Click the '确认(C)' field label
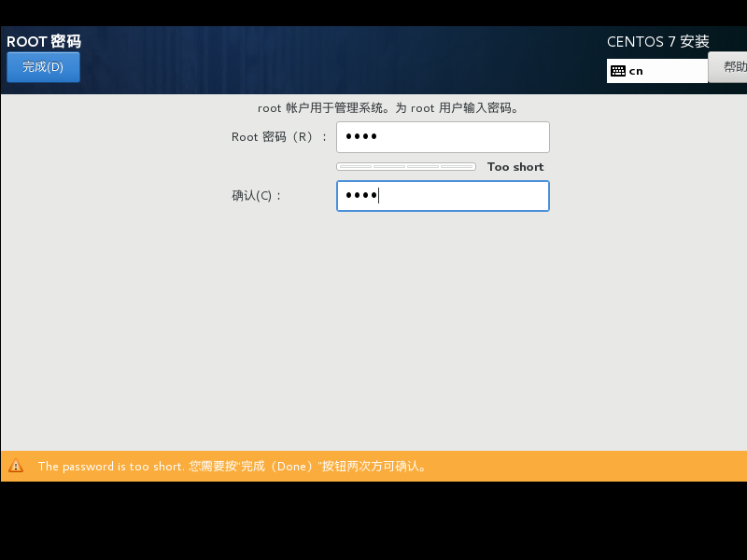This screenshot has width=747, height=560. (256, 196)
